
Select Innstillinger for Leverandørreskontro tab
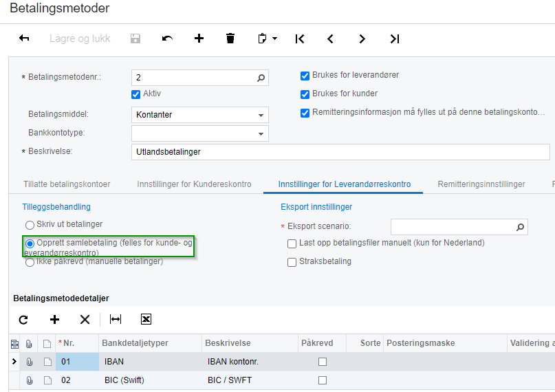point(345,184)
